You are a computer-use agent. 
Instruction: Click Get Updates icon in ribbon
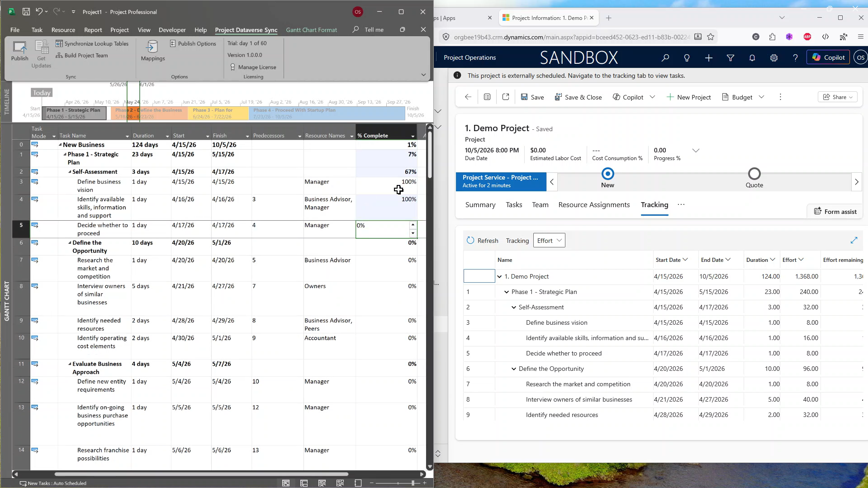[41, 54]
